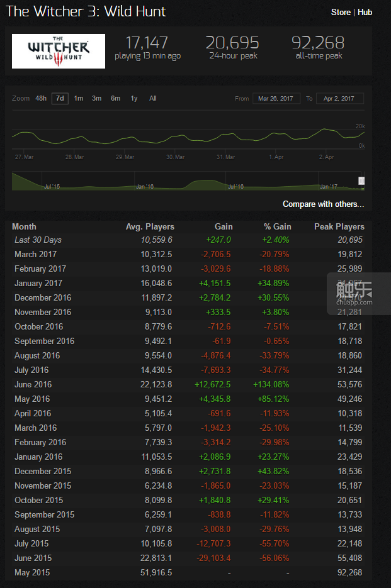Click Jul '15 on navigator timeline
The width and height of the screenshot is (391, 588).
point(52,186)
